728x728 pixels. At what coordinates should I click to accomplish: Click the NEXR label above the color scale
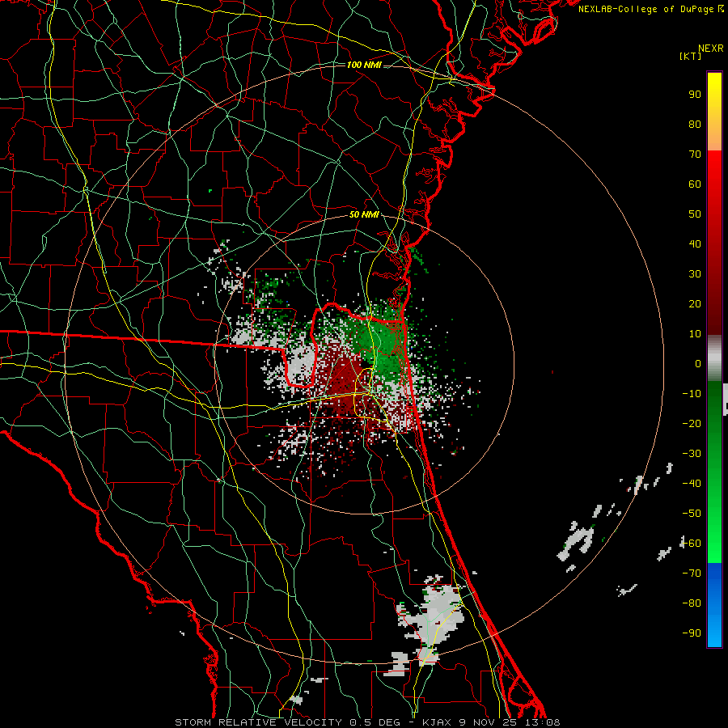pyautogui.click(x=711, y=49)
